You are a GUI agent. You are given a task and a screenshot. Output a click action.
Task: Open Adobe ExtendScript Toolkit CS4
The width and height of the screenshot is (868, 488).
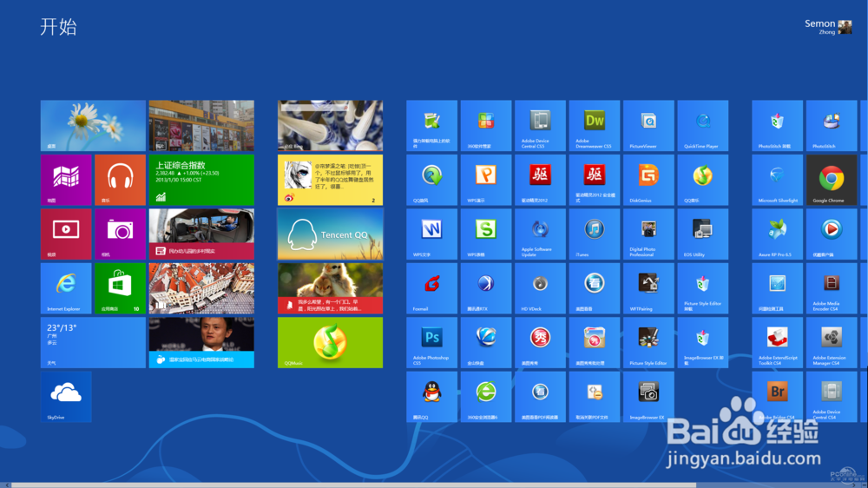pos(777,343)
